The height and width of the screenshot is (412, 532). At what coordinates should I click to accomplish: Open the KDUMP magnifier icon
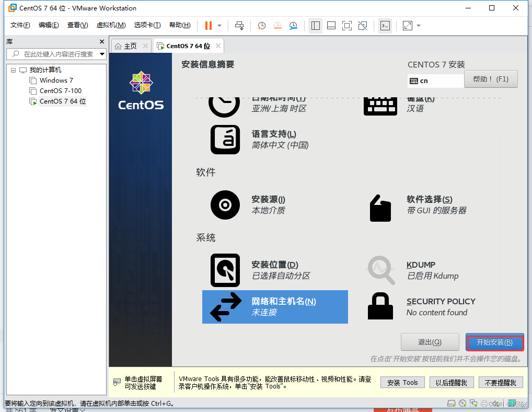point(381,270)
